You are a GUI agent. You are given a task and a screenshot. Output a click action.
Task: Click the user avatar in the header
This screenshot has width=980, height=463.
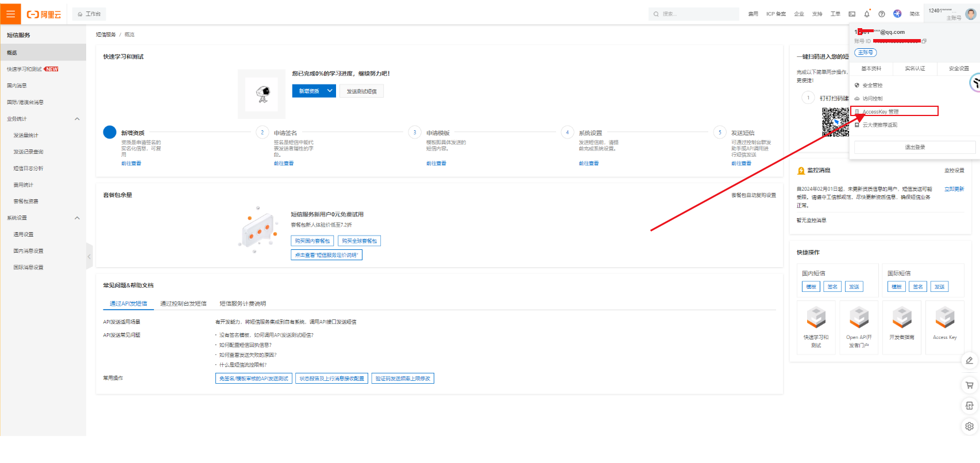pyautogui.click(x=971, y=14)
